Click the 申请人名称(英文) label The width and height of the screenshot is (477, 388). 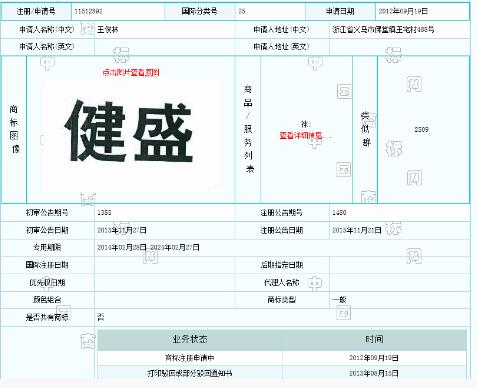pos(47,46)
